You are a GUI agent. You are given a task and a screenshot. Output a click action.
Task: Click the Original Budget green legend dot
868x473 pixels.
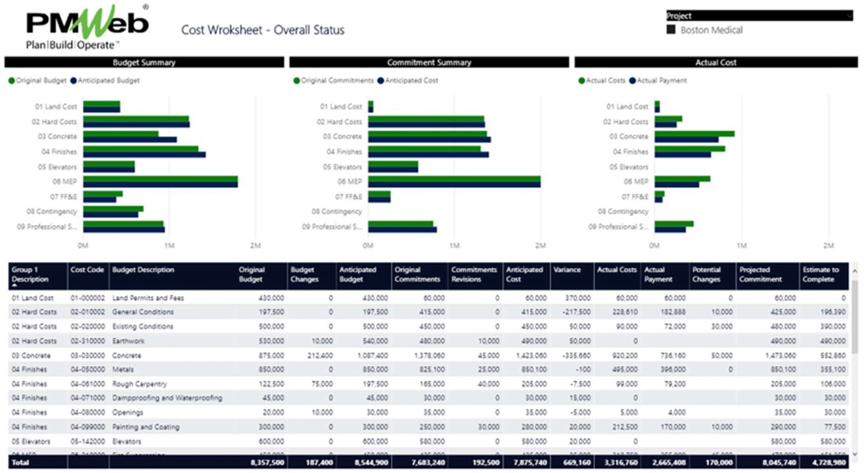(x=12, y=81)
